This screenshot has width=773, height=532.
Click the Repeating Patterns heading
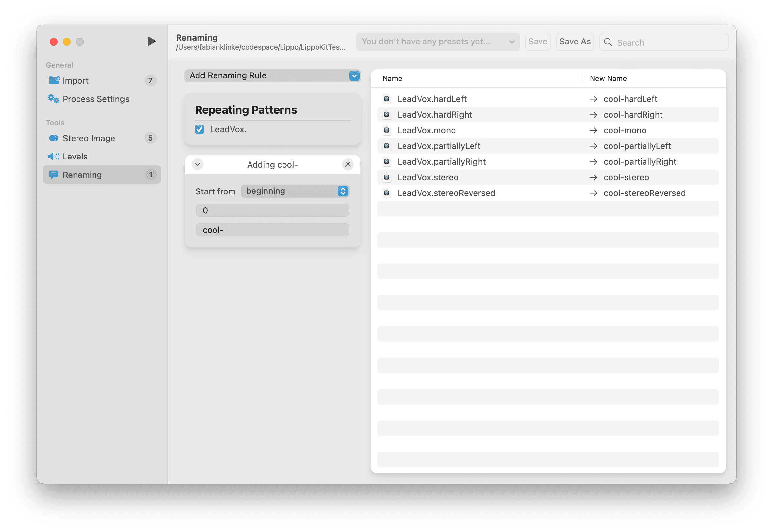pyautogui.click(x=246, y=110)
